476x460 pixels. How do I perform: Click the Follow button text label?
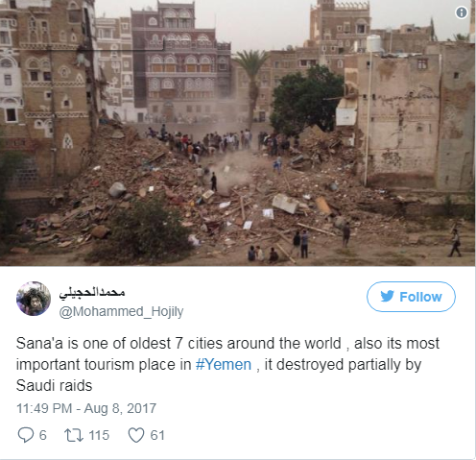tap(420, 297)
